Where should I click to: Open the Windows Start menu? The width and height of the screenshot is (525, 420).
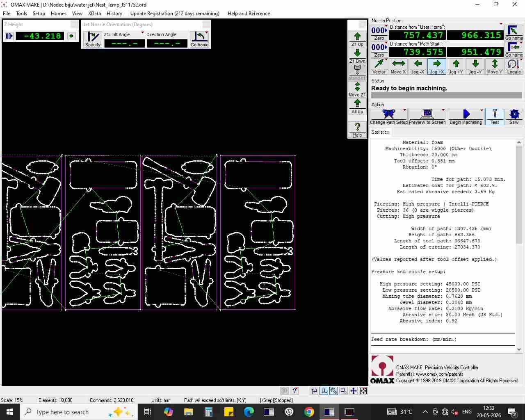click(10, 412)
